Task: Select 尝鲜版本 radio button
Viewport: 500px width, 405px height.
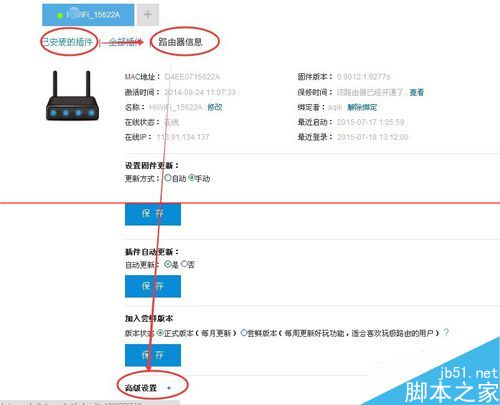Action: [244, 333]
